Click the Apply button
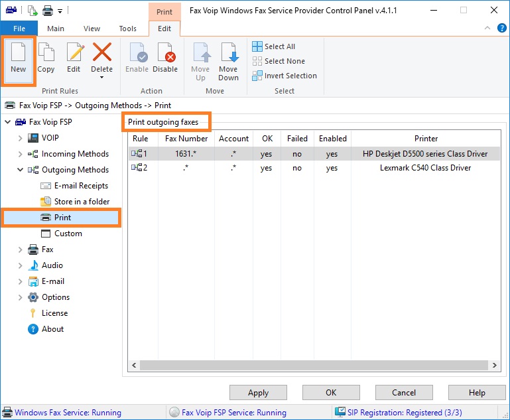This screenshot has width=510, height=420. [x=258, y=393]
